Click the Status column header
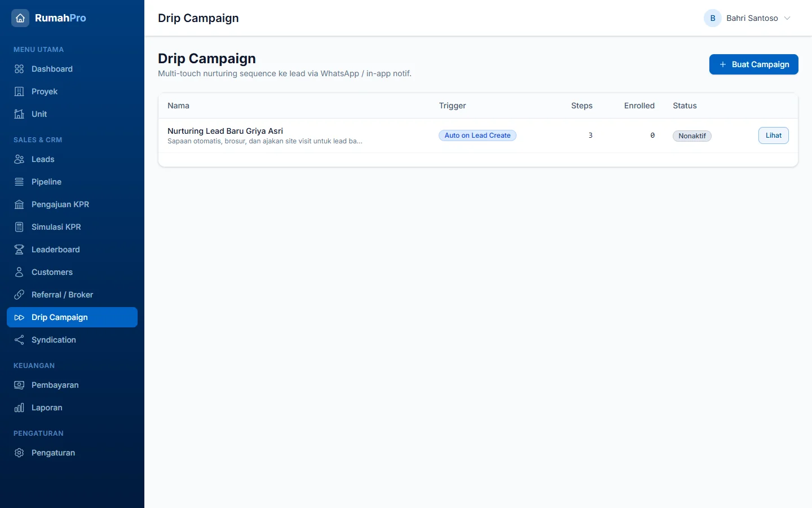The width and height of the screenshot is (812, 508). click(x=685, y=106)
